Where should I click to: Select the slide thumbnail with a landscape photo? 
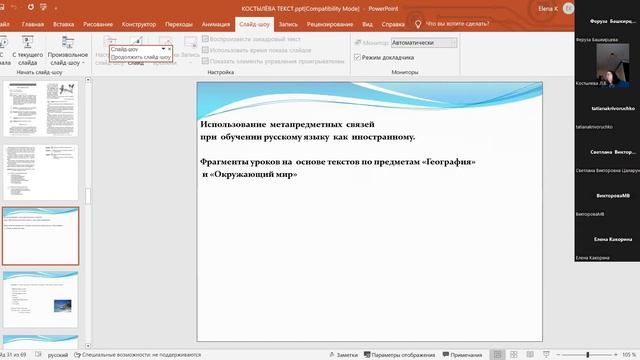[x=40, y=299]
